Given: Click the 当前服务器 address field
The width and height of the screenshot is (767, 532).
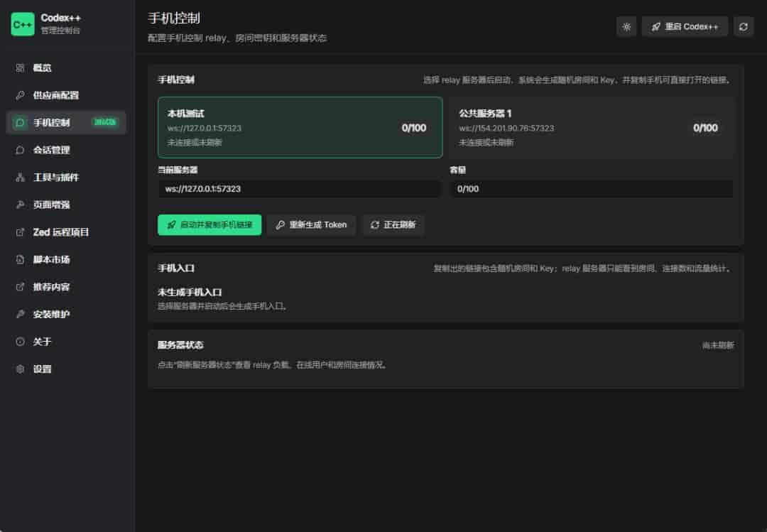Looking at the screenshot, I should pyautogui.click(x=300, y=189).
